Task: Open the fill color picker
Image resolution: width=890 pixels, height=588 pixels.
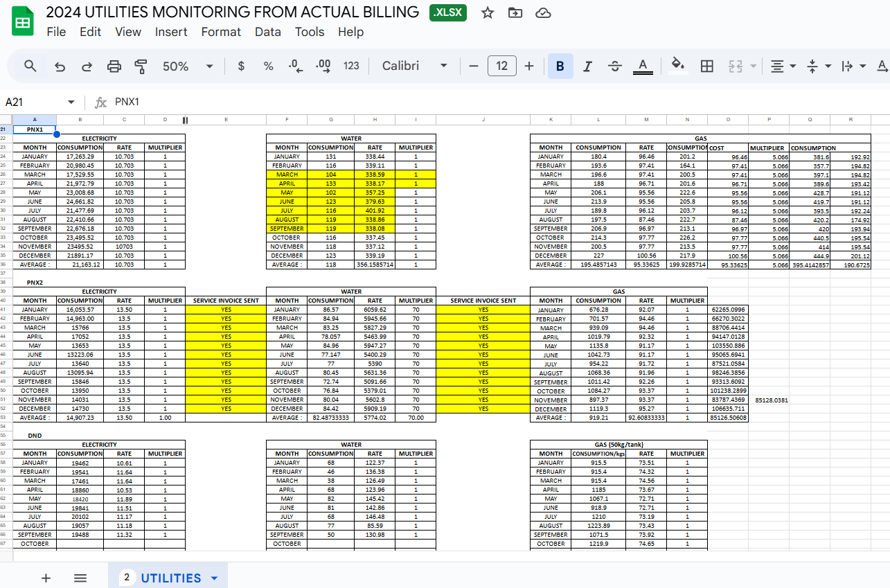Action: tap(679, 66)
